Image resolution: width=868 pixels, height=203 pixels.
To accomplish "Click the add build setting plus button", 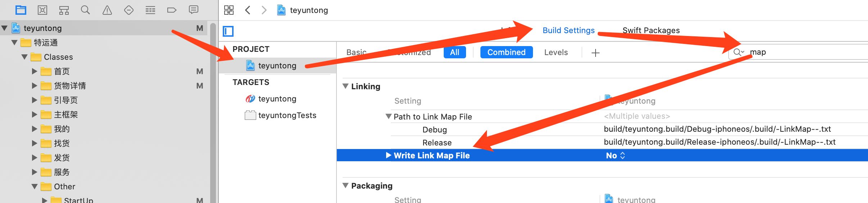I will [596, 53].
